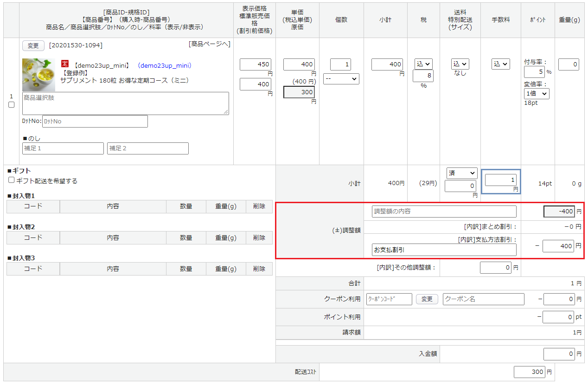The width and height of the screenshot is (588, 385).
Task: Click the 調整額の内容 text field
Action: [x=444, y=212]
